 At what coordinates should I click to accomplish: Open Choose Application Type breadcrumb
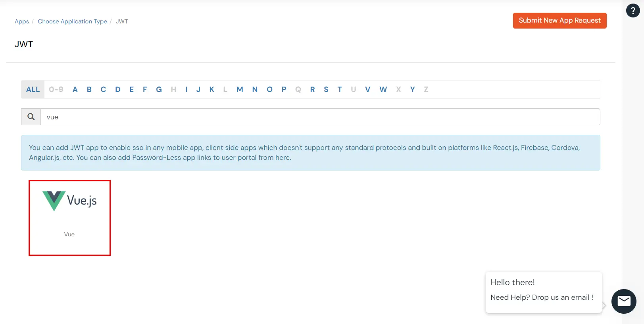pyautogui.click(x=72, y=21)
